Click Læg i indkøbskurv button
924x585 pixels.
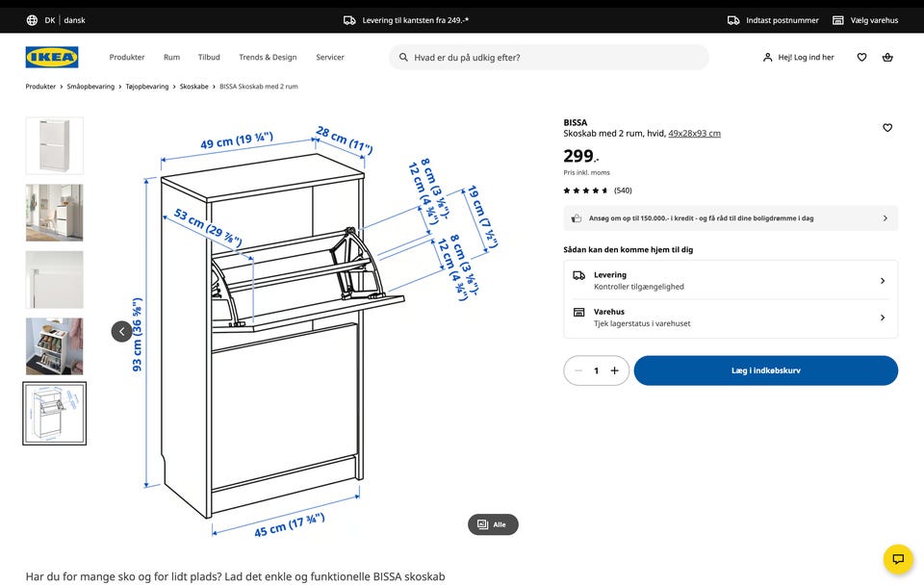point(766,370)
